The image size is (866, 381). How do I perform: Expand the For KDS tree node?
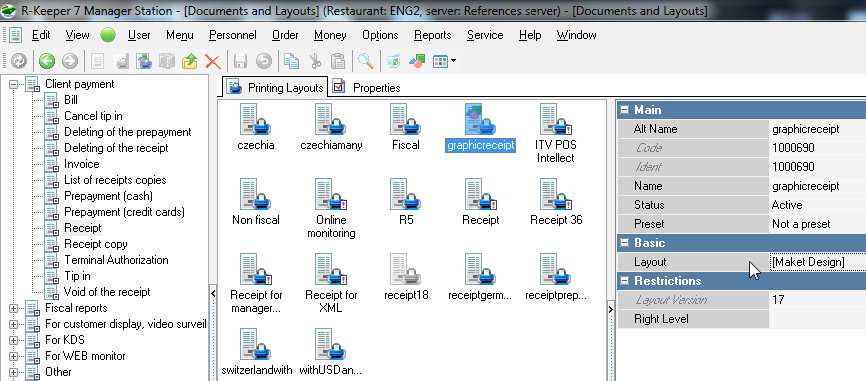click(14, 340)
